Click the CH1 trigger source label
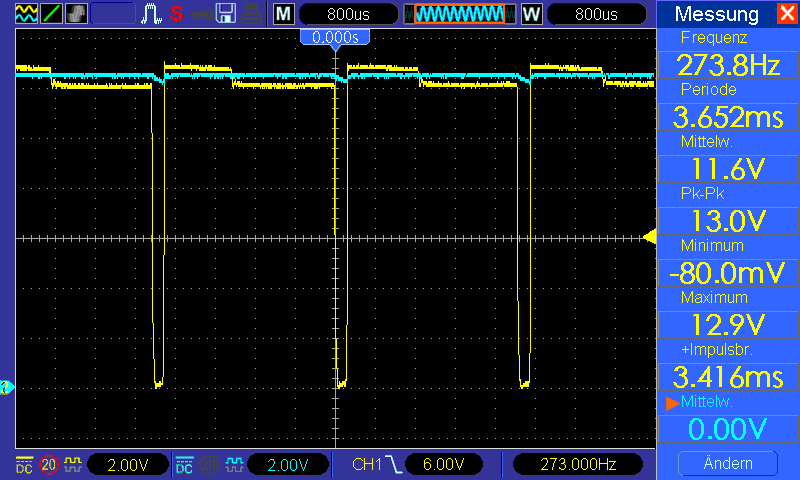Image resolution: width=800 pixels, height=480 pixels. (367, 464)
